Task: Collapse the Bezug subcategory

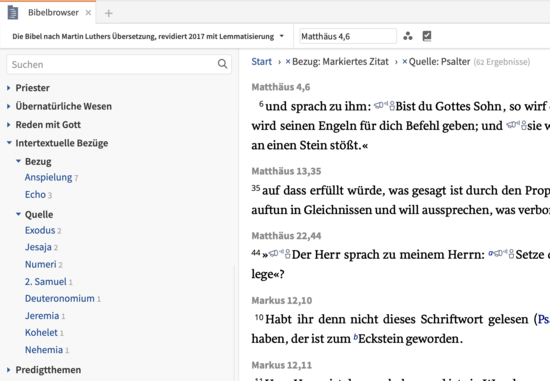Action: click(18, 161)
